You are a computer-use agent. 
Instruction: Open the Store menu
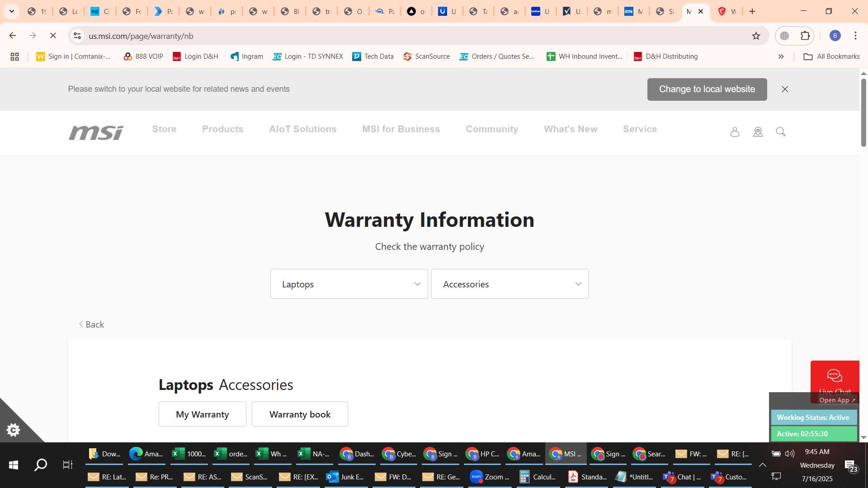pos(164,129)
